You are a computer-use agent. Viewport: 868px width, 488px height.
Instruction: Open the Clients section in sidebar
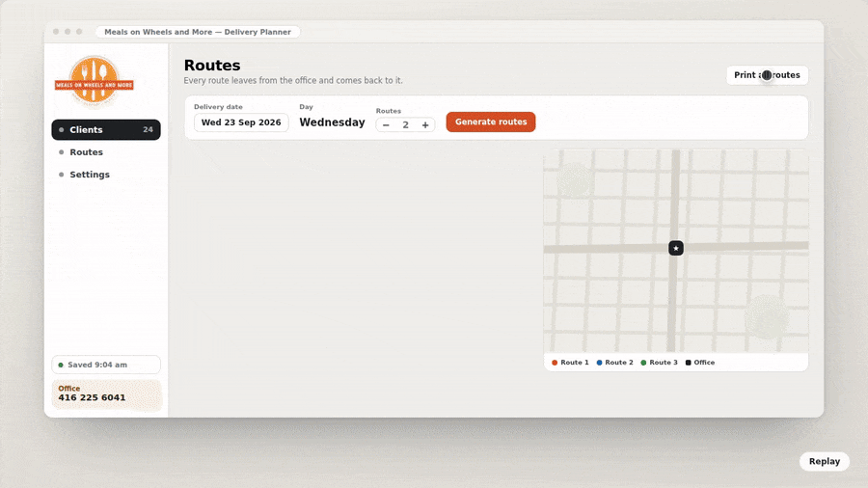pos(106,129)
